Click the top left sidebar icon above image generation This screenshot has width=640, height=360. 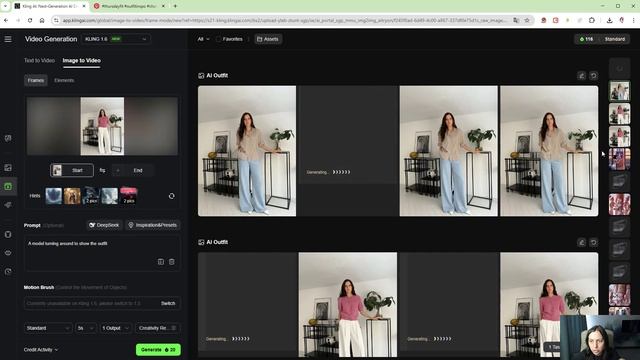(8, 138)
